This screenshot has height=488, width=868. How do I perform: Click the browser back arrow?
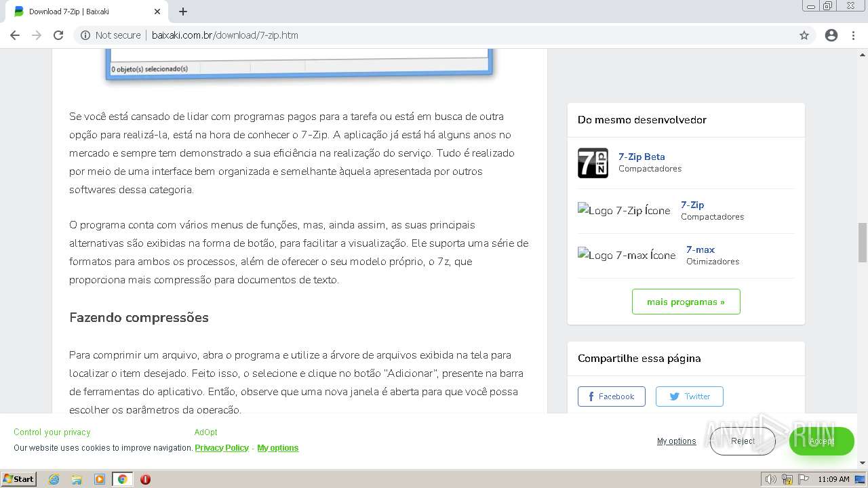(x=15, y=35)
